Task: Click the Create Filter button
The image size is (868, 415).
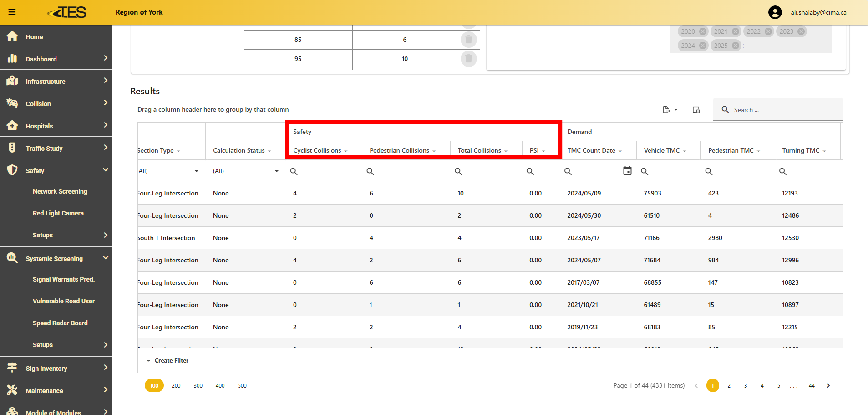Action: (167, 360)
